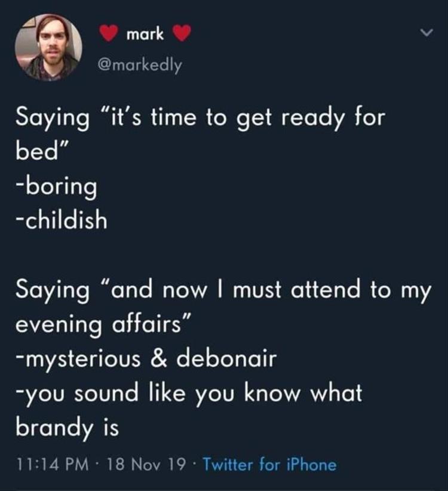Click mark's profile picture

coord(48,48)
